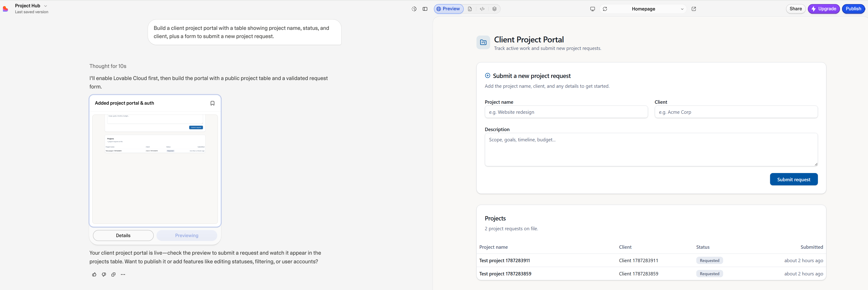This screenshot has height=290, width=868.
Task: Click the Share button
Action: click(796, 9)
